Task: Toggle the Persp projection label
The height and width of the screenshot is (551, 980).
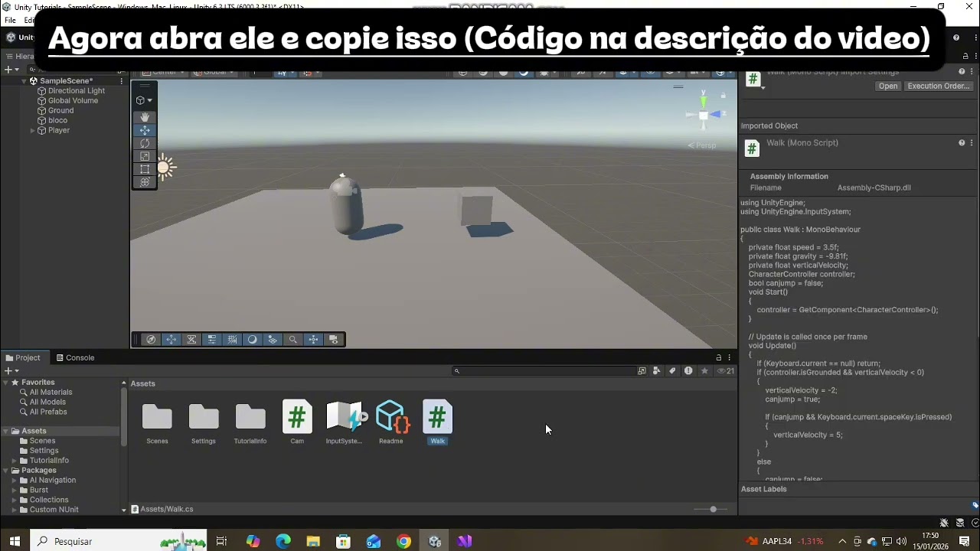Action: tap(702, 145)
